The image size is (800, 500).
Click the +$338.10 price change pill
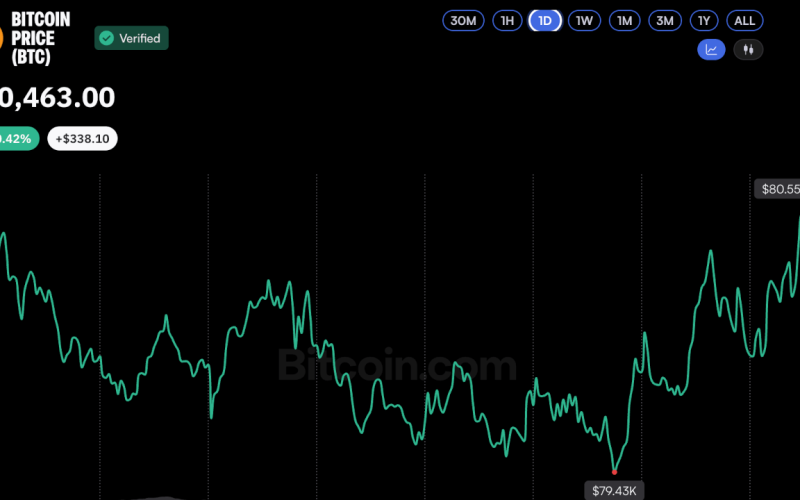tap(82, 139)
